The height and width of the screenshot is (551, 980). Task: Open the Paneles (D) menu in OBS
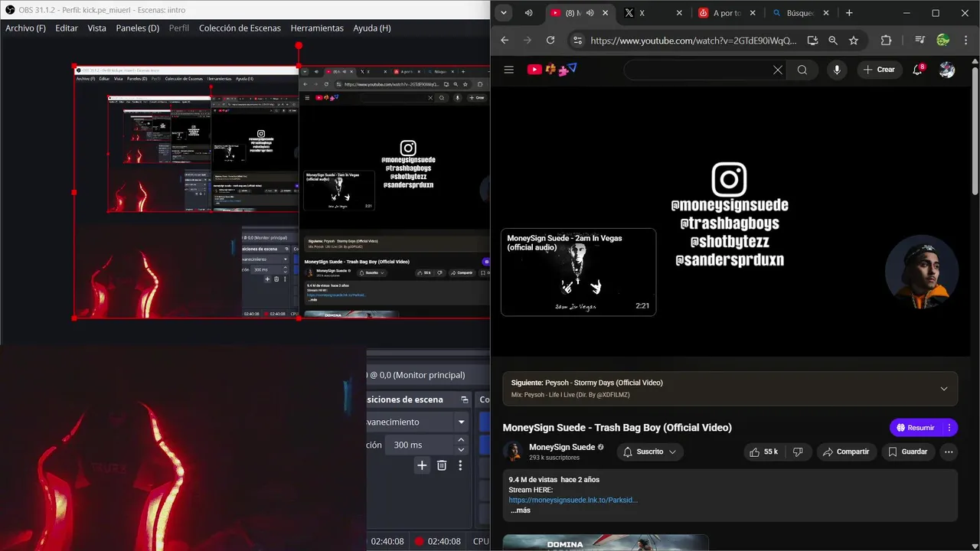coord(138,28)
